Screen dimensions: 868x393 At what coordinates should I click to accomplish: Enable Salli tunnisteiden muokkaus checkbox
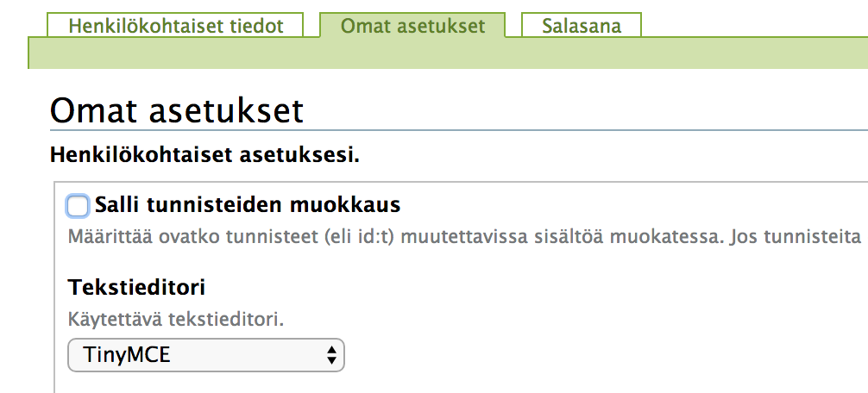pyautogui.click(x=77, y=206)
